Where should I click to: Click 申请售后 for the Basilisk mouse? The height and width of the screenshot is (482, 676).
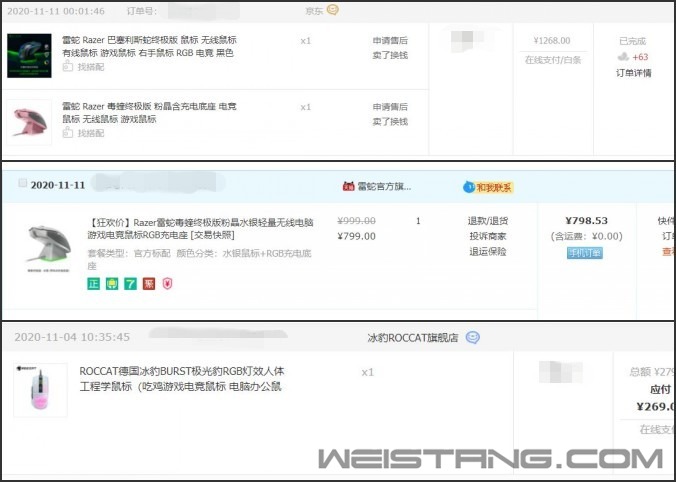tap(390, 41)
